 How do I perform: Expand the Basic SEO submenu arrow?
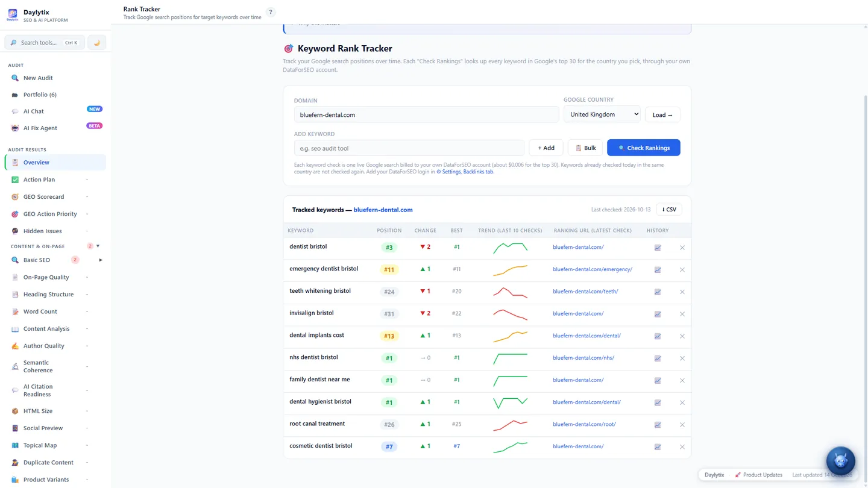click(x=101, y=260)
